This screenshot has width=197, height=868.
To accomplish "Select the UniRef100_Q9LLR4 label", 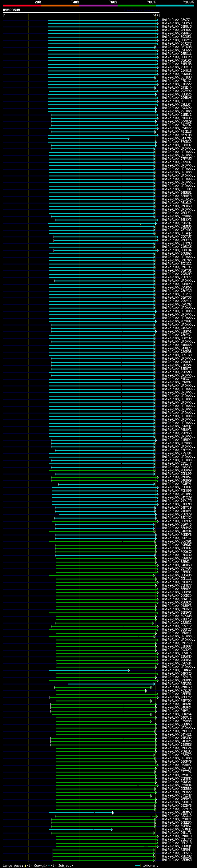I will (x=177, y=104).
